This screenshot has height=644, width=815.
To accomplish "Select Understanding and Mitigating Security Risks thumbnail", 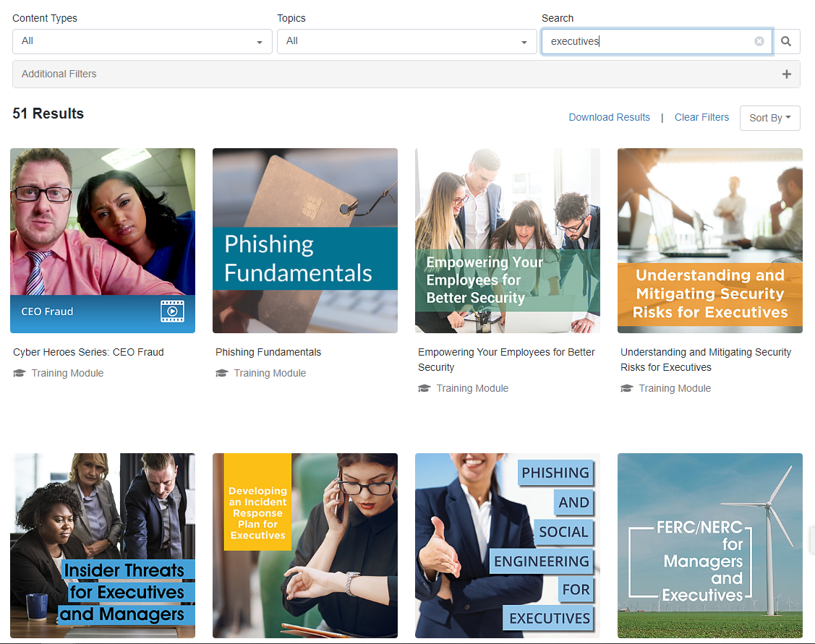I will [709, 240].
